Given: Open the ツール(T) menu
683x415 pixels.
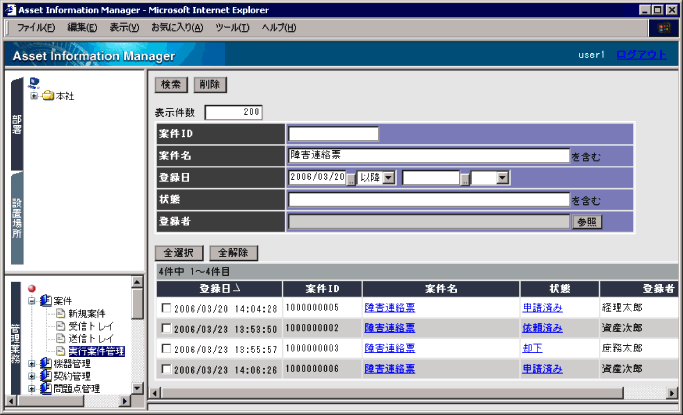Looking at the screenshot, I should [x=232, y=28].
